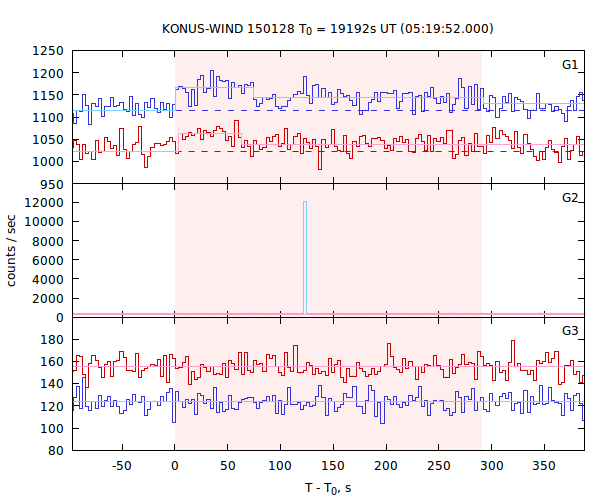600x500 pixels.
Task: Click the 300 x-axis tick label
Action: pyautogui.click(x=492, y=466)
